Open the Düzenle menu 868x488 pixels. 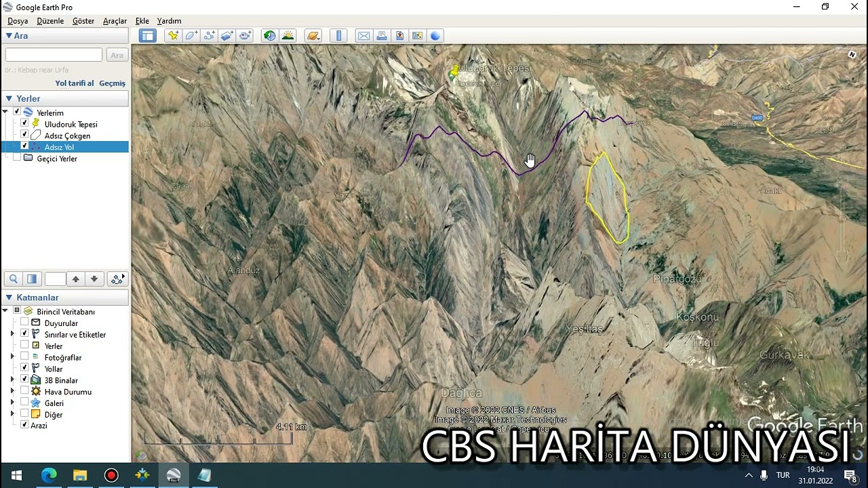pos(50,21)
